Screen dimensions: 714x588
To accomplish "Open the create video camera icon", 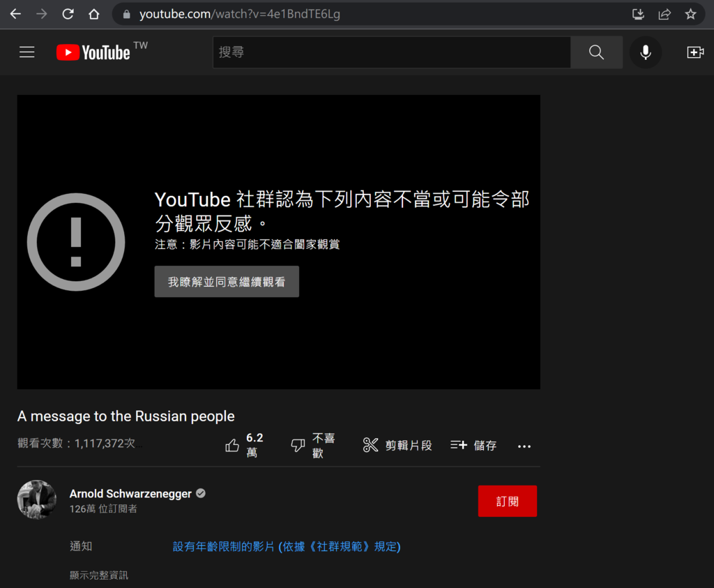I will [x=695, y=52].
